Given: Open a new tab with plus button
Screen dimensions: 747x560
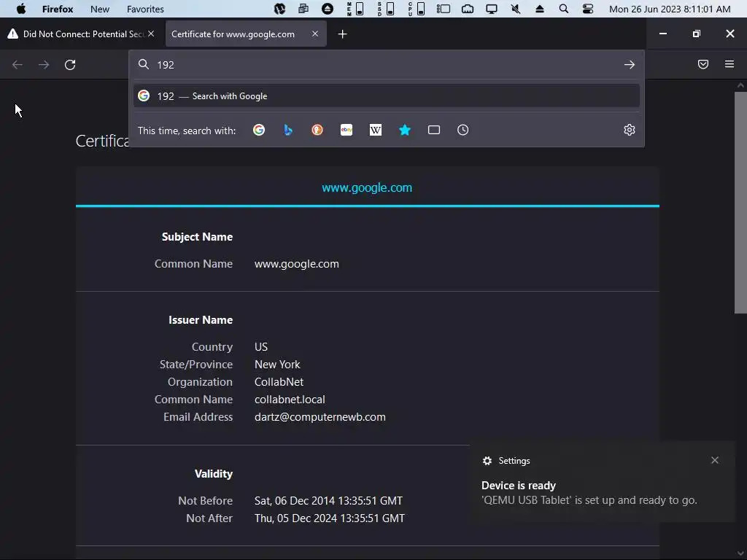Looking at the screenshot, I should pyautogui.click(x=342, y=34).
